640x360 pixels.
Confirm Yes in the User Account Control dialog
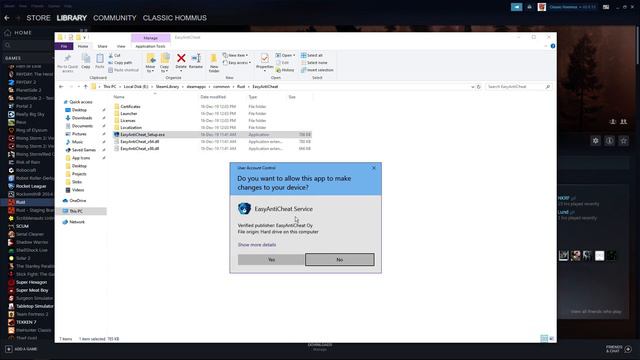point(271,260)
